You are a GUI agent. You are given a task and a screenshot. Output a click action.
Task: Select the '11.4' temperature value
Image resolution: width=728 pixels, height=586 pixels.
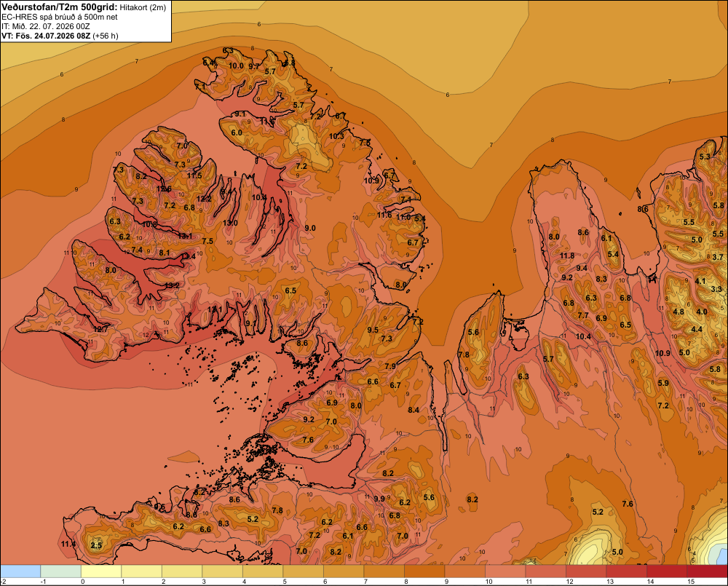(68, 544)
